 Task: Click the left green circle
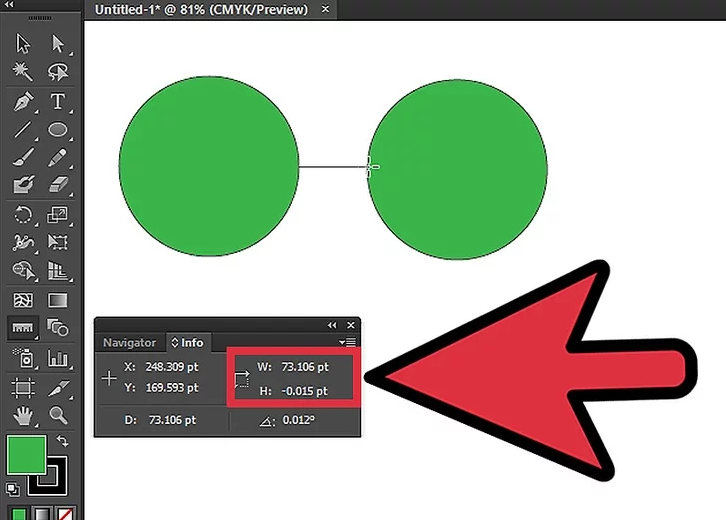click(209, 166)
